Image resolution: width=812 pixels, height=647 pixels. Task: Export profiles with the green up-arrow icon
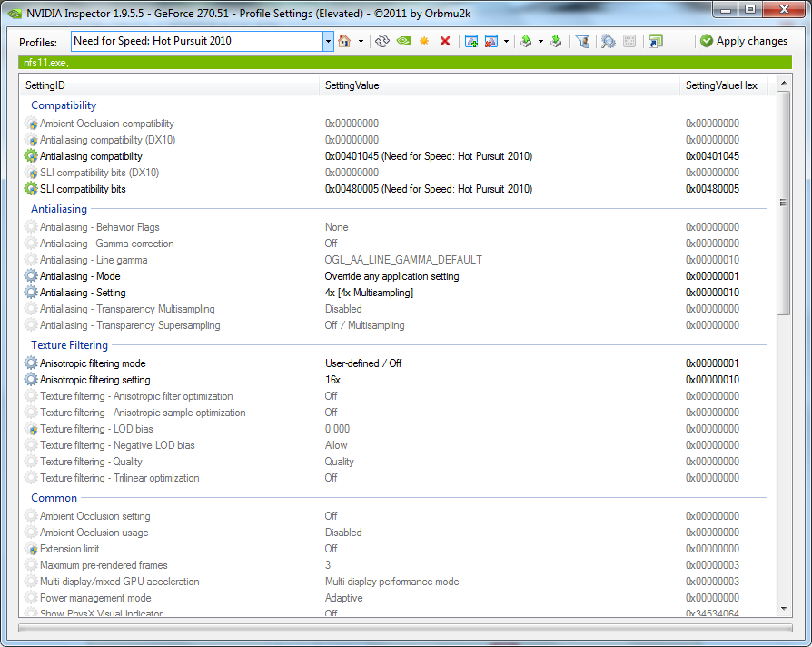(x=526, y=41)
